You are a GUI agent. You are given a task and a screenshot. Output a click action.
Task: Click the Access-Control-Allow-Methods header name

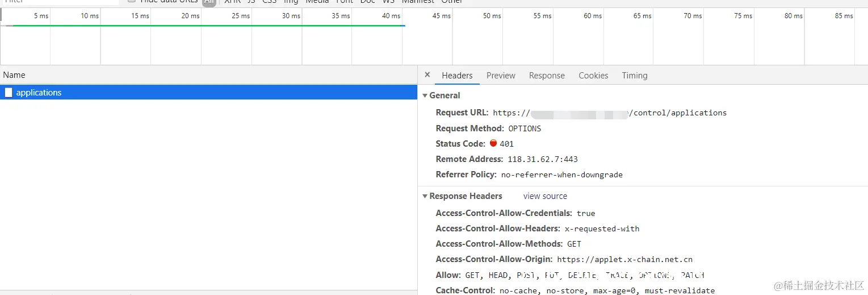(500, 244)
